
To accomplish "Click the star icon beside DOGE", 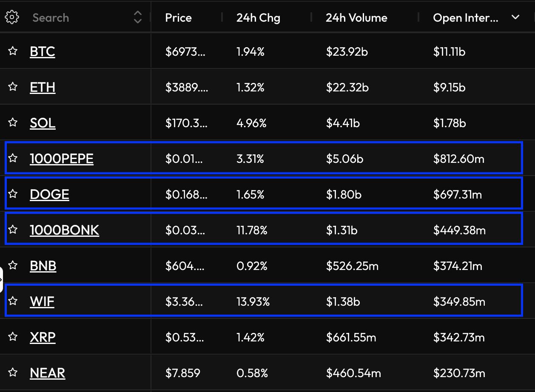I will pyautogui.click(x=12, y=193).
